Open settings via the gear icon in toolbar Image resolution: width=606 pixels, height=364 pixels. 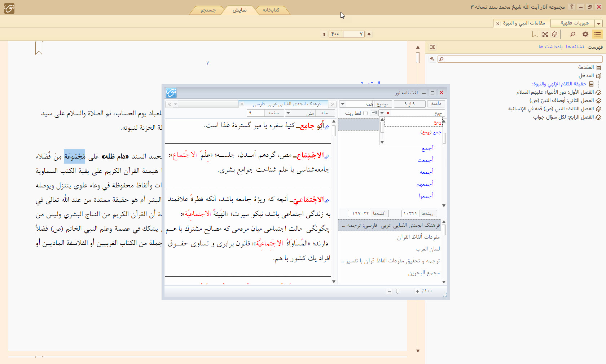click(585, 34)
